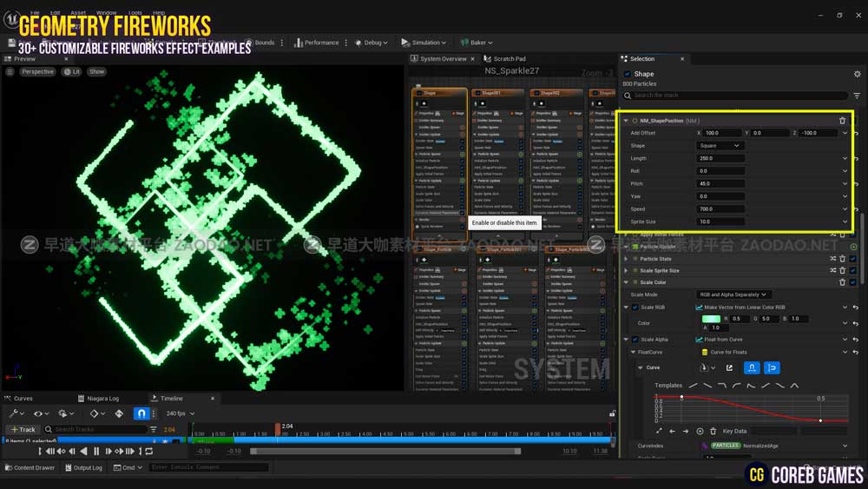Disable the Scale Sprite Size module checkbox
Image resolution: width=868 pixels, height=489 pixels.
pos(853,270)
